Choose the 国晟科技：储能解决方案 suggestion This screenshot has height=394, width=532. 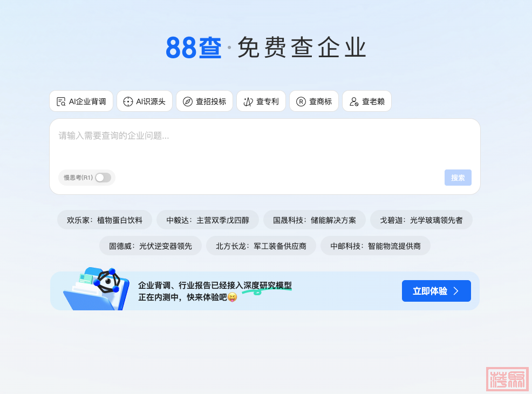tap(315, 220)
